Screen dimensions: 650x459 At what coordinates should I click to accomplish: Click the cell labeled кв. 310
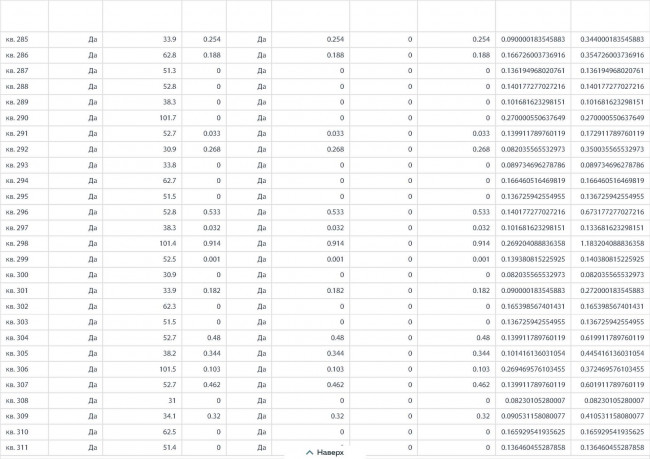click(x=17, y=432)
